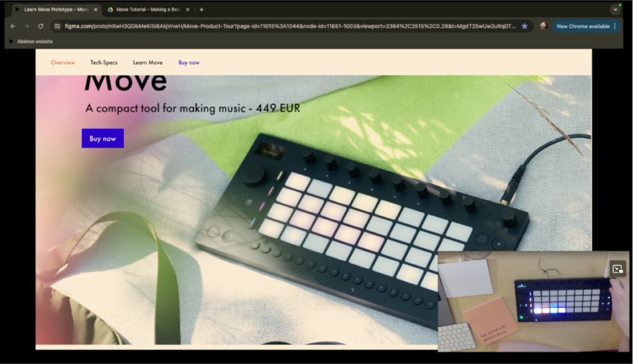Bookmark this page with the star icon
Viewport: 633px width, 364px height.
tap(525, 26)
